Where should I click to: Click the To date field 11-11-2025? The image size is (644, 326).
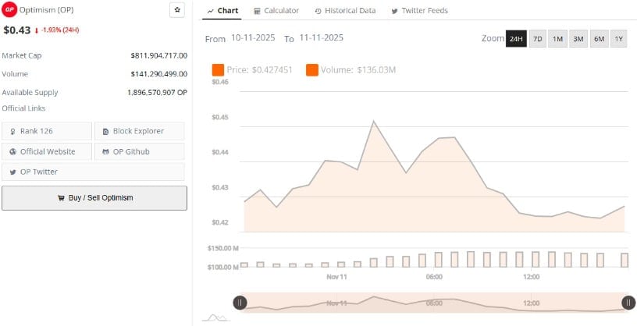point(321,38)
